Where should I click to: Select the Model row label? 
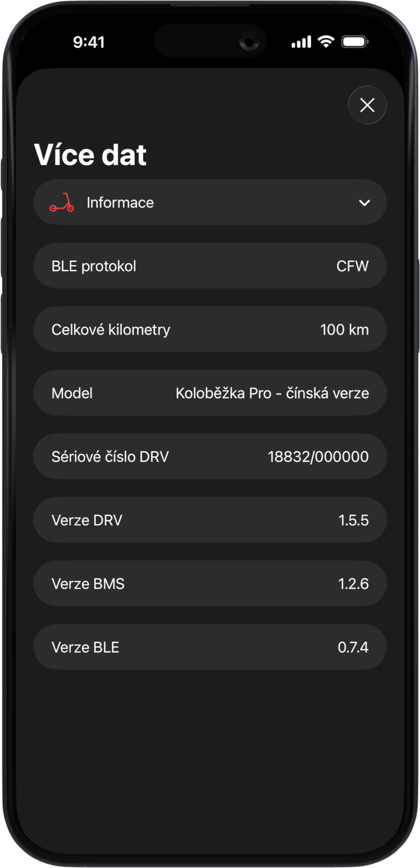point(72,393)
